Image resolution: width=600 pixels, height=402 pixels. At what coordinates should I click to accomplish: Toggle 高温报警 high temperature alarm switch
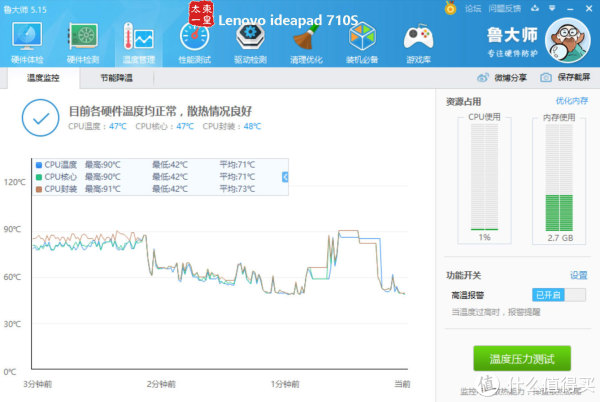coord(559,295)
